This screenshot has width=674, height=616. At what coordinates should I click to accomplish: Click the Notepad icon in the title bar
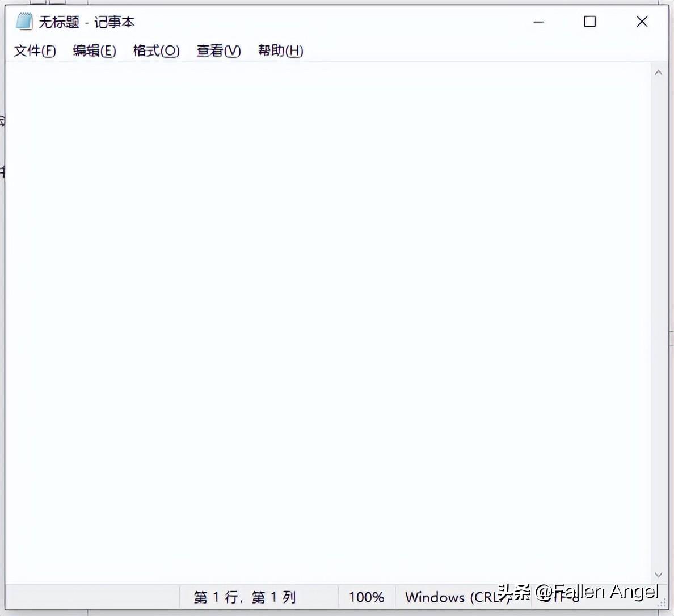tap(23, 21)
